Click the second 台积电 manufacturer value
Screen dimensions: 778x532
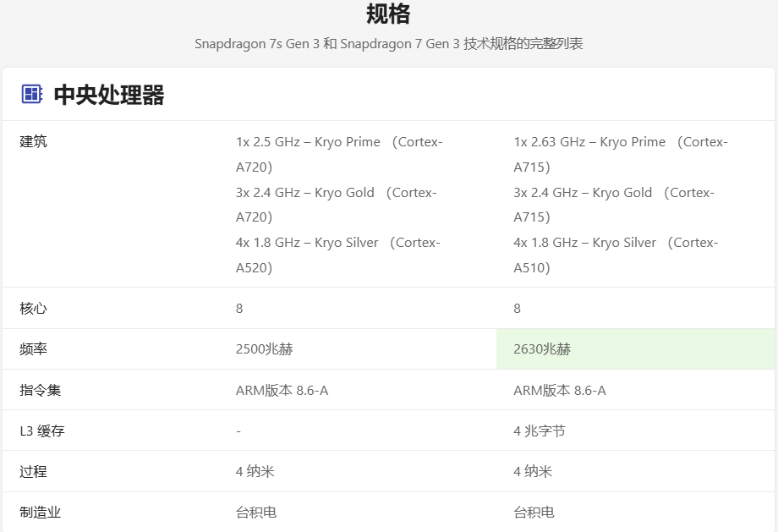pos(534,513)
